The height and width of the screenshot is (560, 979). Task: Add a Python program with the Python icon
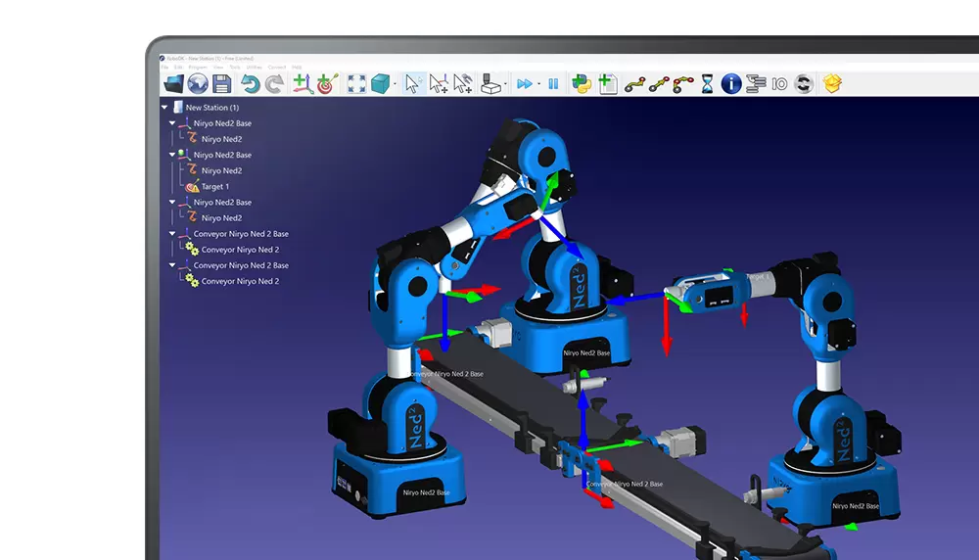click(582, 84)
